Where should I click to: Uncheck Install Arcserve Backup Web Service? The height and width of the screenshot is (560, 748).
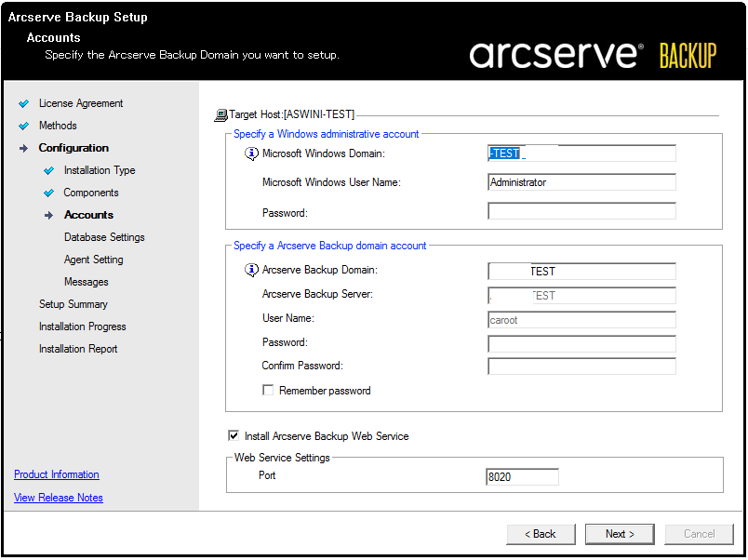tap(234, 435)
